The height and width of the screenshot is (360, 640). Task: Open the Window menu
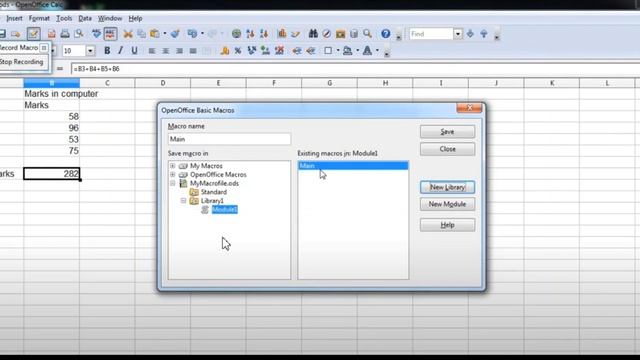110,18
